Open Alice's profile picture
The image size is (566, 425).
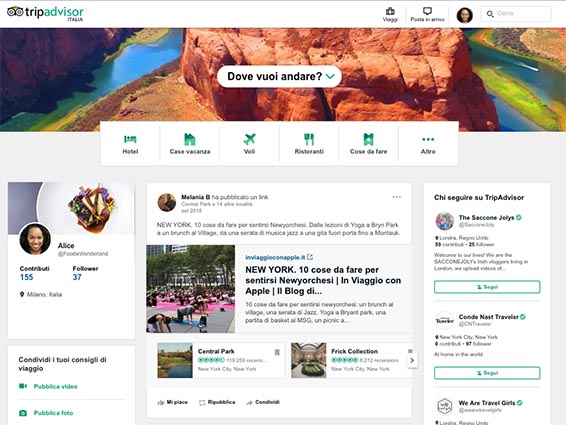click(x=35, y=239)
